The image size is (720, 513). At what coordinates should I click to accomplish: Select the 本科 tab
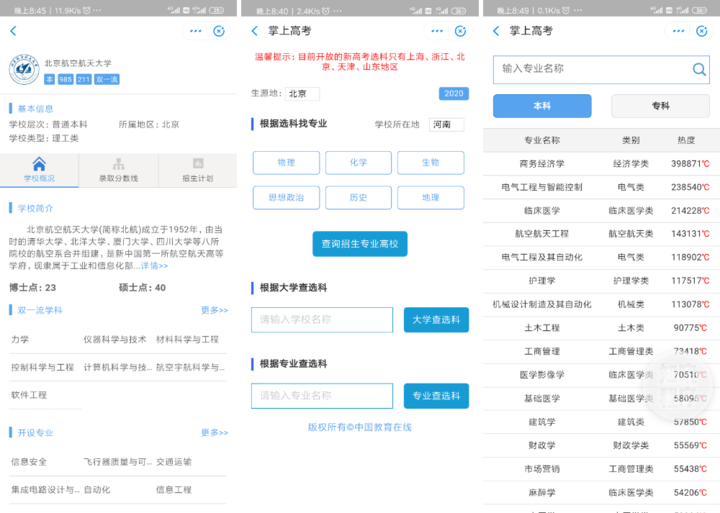542,106
